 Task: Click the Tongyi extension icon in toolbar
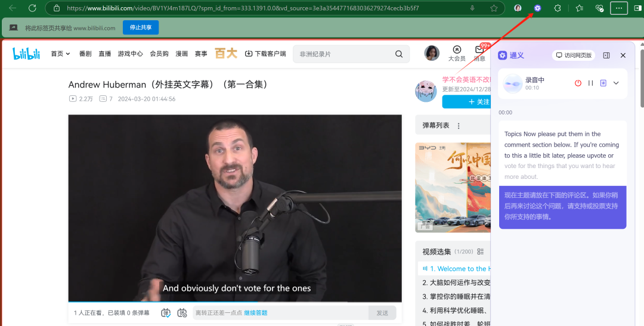[538, 8]
